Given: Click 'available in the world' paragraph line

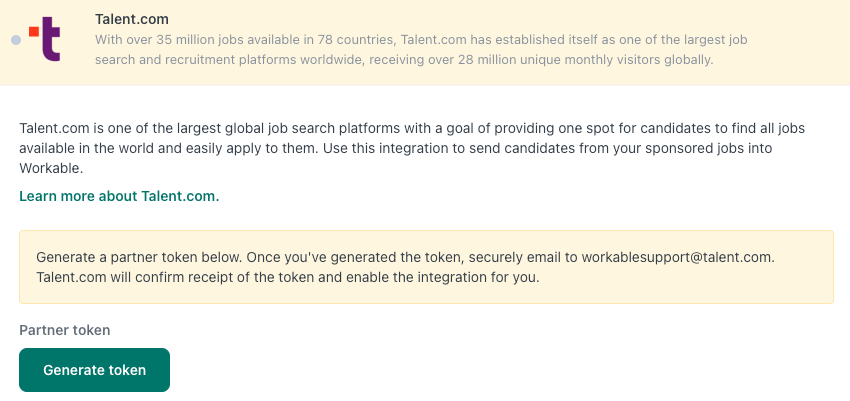Looking at the screenshot, I should [x=396, y=148].
